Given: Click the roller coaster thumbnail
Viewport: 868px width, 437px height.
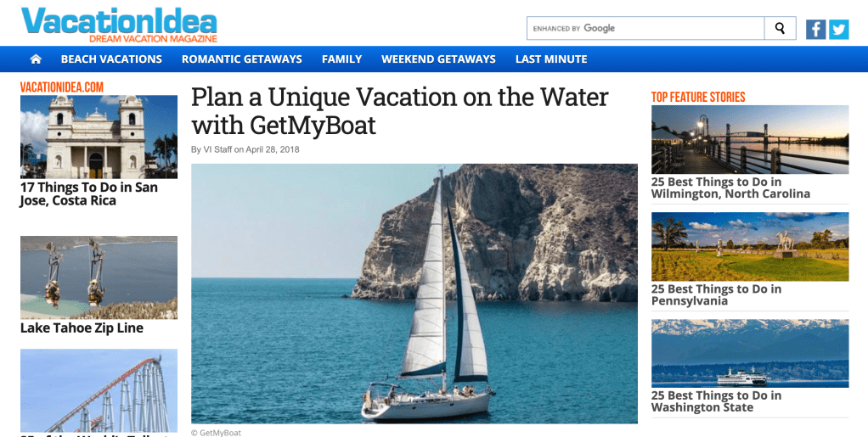Looking at the screenshot, I should point(99,390).
